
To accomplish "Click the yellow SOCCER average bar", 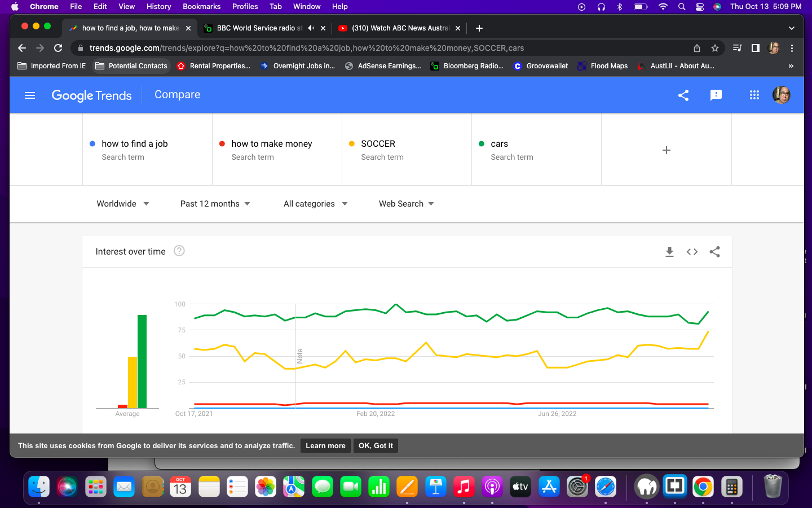I will 133,382.
